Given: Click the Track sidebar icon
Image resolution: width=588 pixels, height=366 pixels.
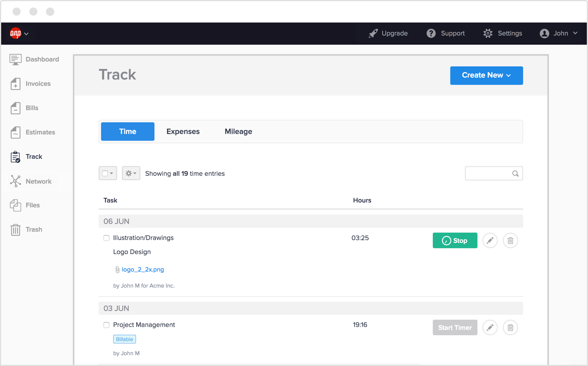Looking at the screenshot, I should click(x=15, y=157).
